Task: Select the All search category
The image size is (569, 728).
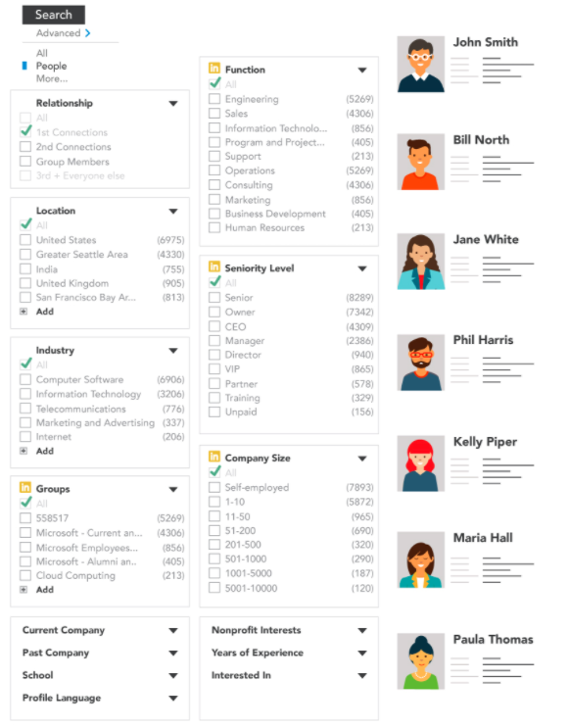Action: 42,53
